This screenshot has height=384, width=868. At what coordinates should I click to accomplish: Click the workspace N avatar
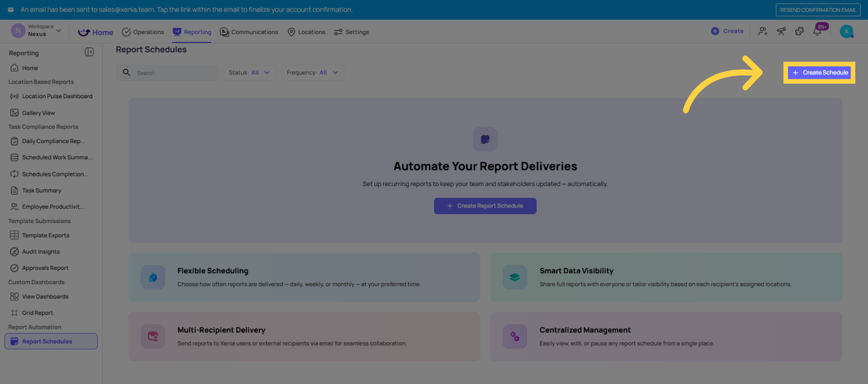point(18,31)
